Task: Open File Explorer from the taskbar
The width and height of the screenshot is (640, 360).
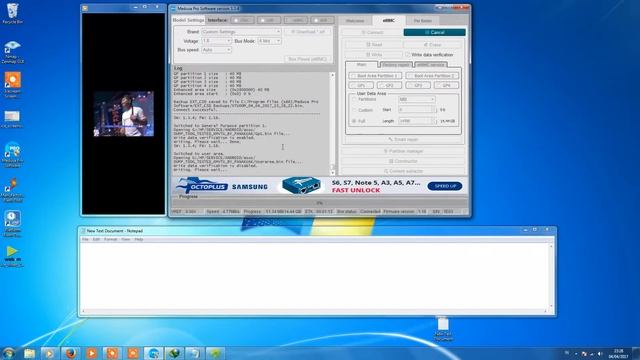Action: tap(29, 353)
